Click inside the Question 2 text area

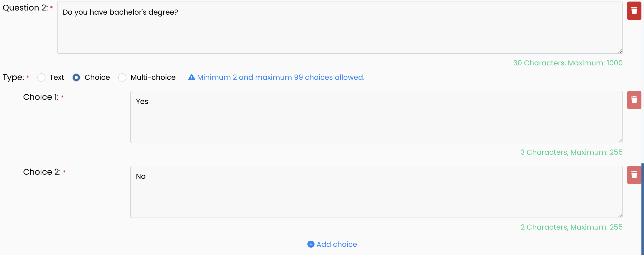coord(340,28)
